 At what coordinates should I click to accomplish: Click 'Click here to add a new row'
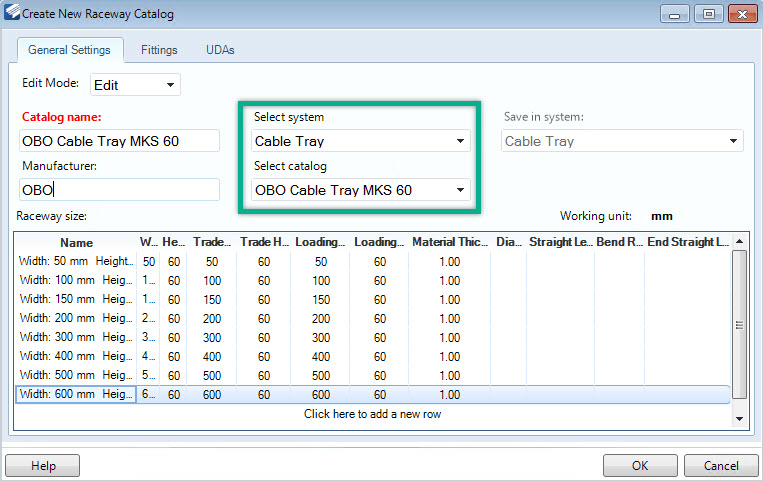coord(372,414)
